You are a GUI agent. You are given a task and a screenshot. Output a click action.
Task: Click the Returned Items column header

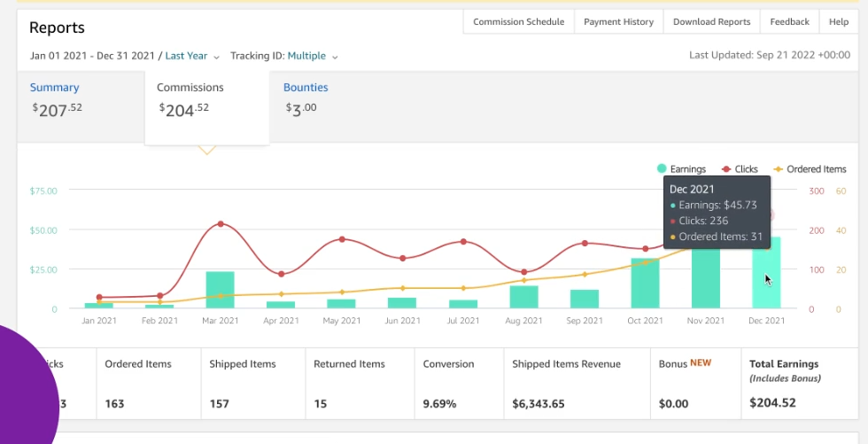(x=349, y=364)
